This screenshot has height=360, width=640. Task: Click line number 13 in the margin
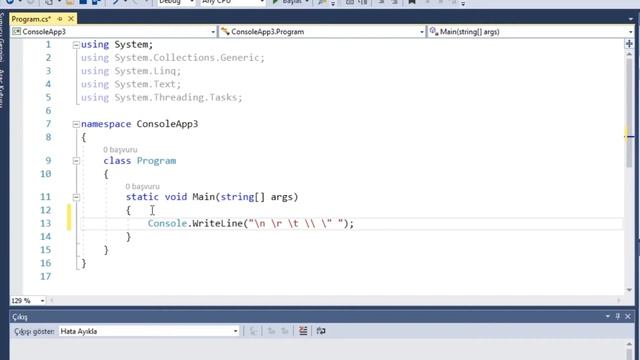click(x=46, y=223)
